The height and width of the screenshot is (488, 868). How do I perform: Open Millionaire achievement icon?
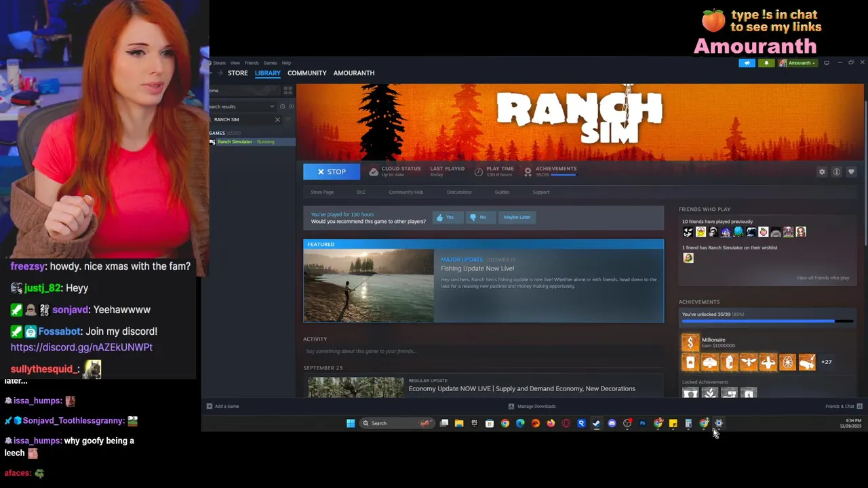[690, 343]
